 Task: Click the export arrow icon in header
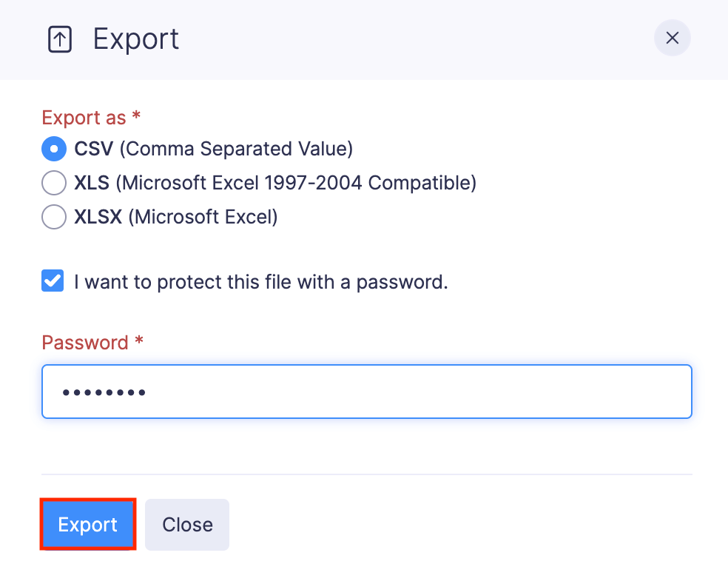tap(59, 39)
